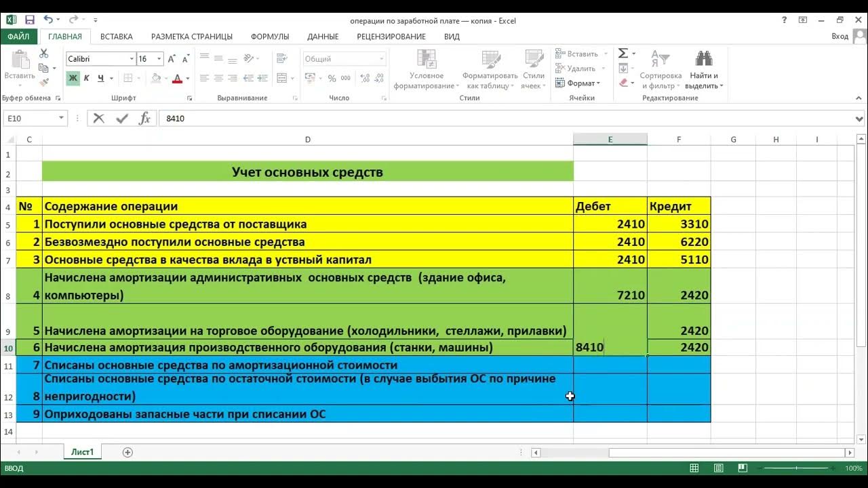This screenshot has height=488, width=868.
Task: Open the font size 16 dropdown
Action: tap(159, 59)
